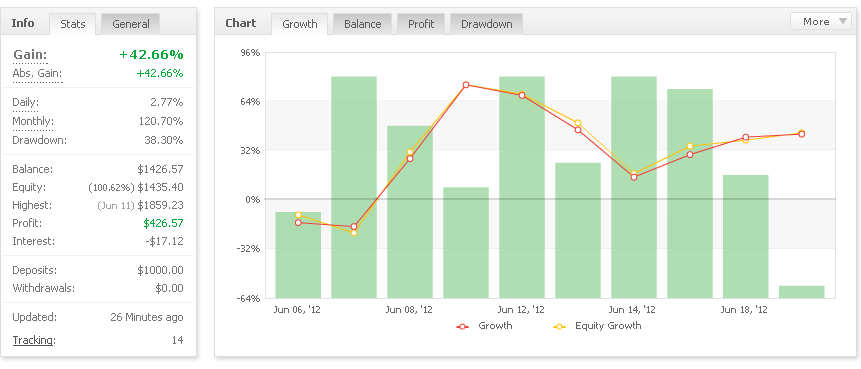Switch chart to the Balance tab
Viewport: 861px width, 369px height.
coord(362,24)
